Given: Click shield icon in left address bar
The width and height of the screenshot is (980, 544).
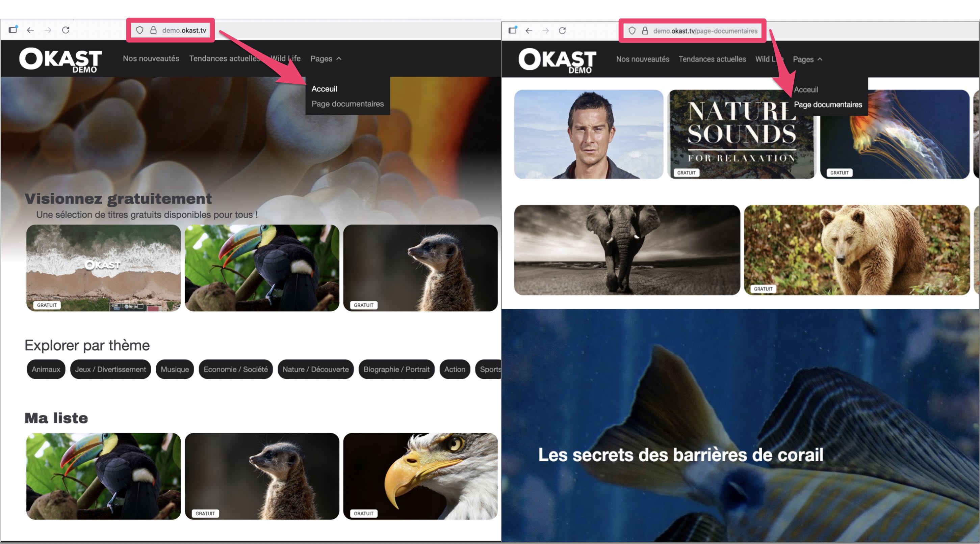Looking at the screenshot, I should pyautogui.click(x=139, y=30).
